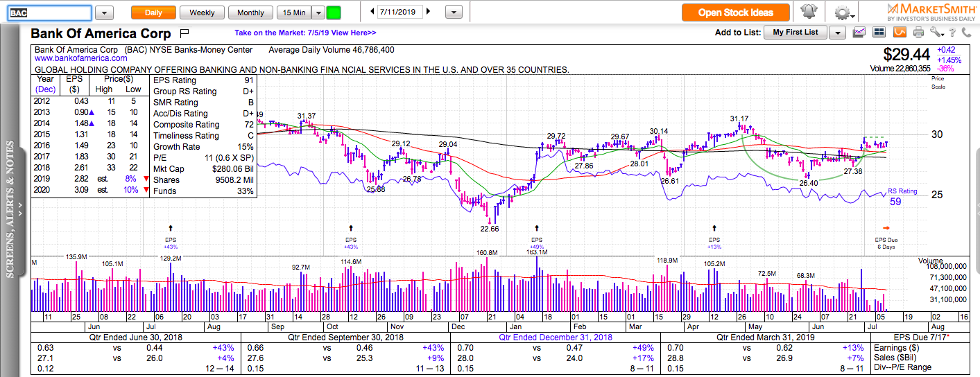Click My First List button
980x377 pixels.
click(x=796, y=32)
